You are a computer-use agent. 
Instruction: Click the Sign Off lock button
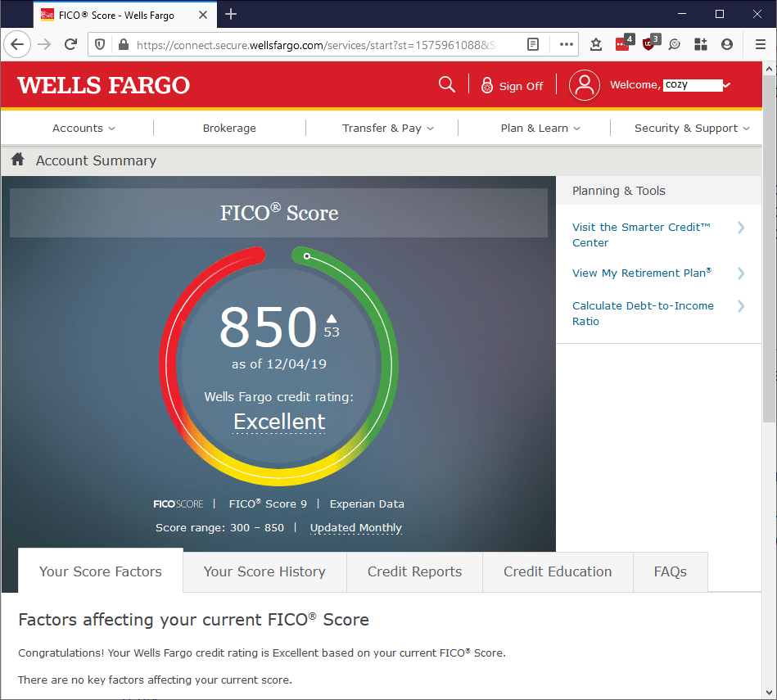click(512, 86)
